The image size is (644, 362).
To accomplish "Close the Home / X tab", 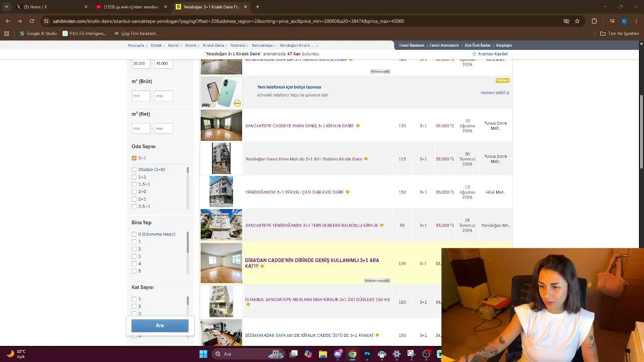I will tap(86, 7).
